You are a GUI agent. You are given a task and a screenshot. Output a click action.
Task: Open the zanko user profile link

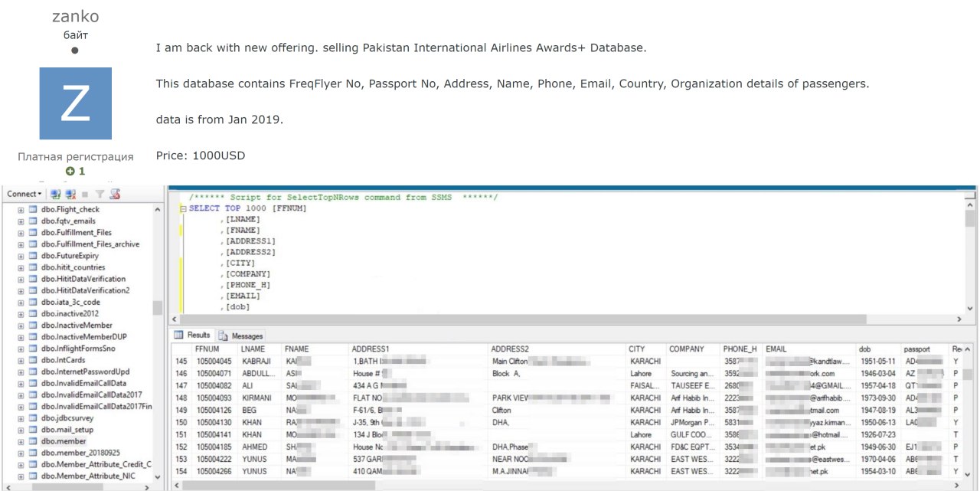[75, 16]
